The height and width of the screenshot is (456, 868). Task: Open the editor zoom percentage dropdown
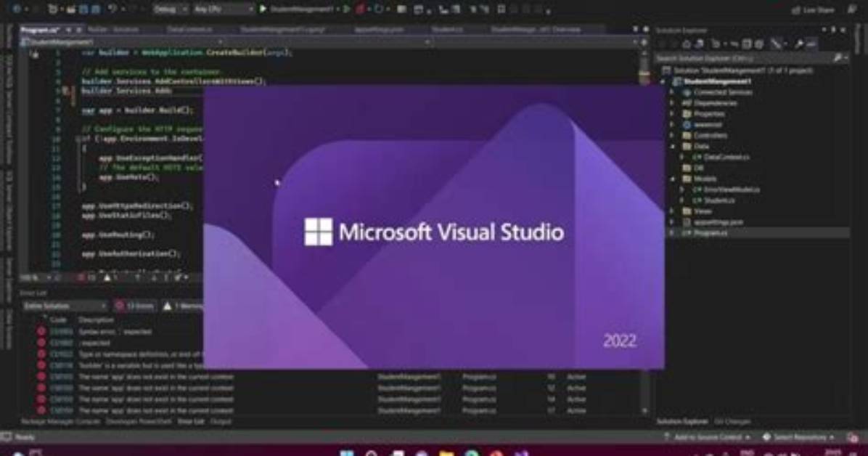point(35,277)
